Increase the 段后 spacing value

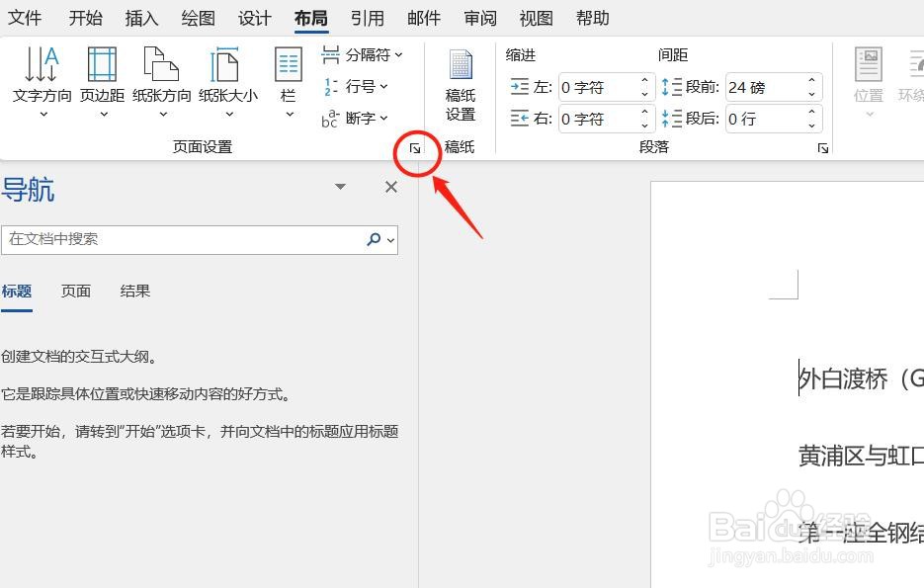coord(811,112)
